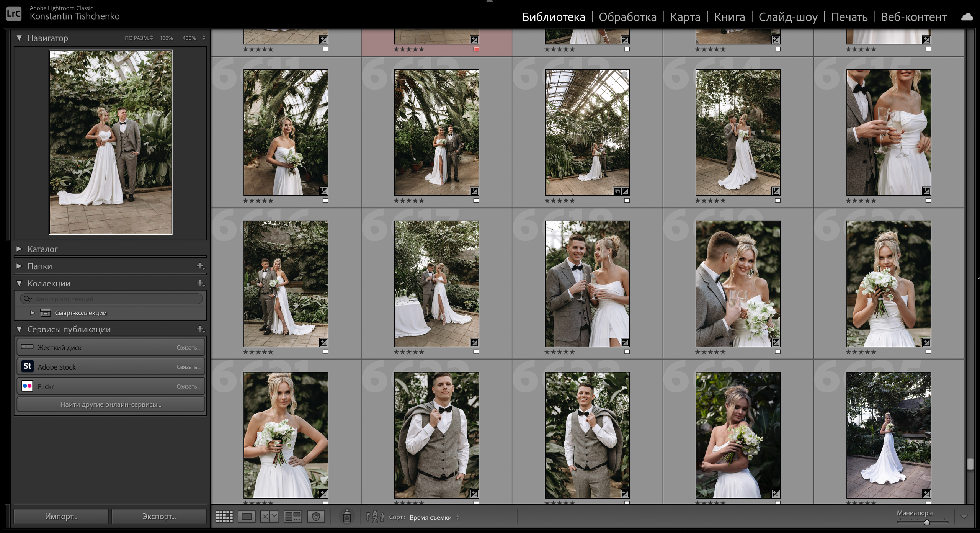Toggle color label box under bride bouquet photo 6611
The image size is (980, 533).
[325, 200]
